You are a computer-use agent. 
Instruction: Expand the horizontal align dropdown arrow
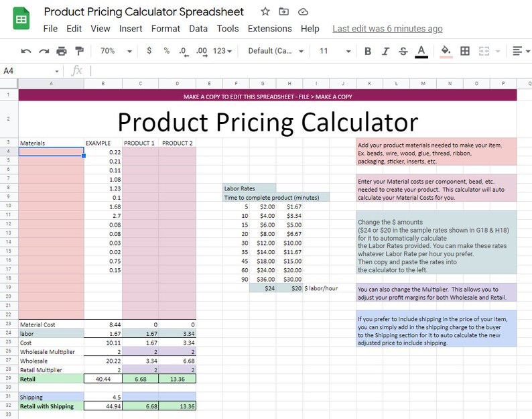[x=527, y=51]
